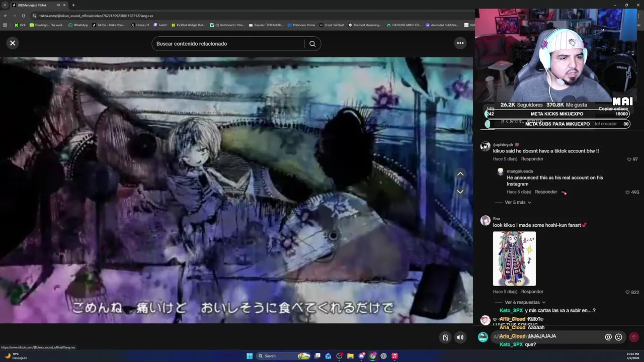644x362 pixels.
Task: Open Chrome from the taskbar
Action: coord(372,356)
